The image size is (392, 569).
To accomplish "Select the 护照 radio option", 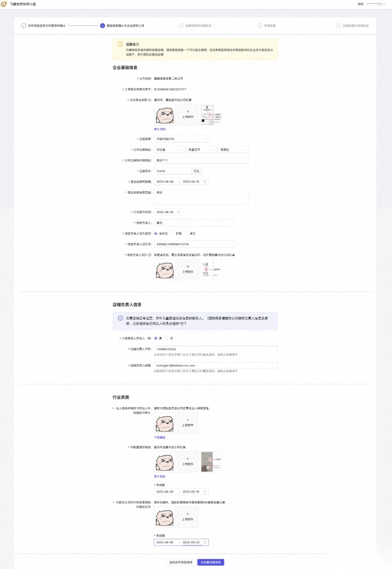I will point(172,233).
